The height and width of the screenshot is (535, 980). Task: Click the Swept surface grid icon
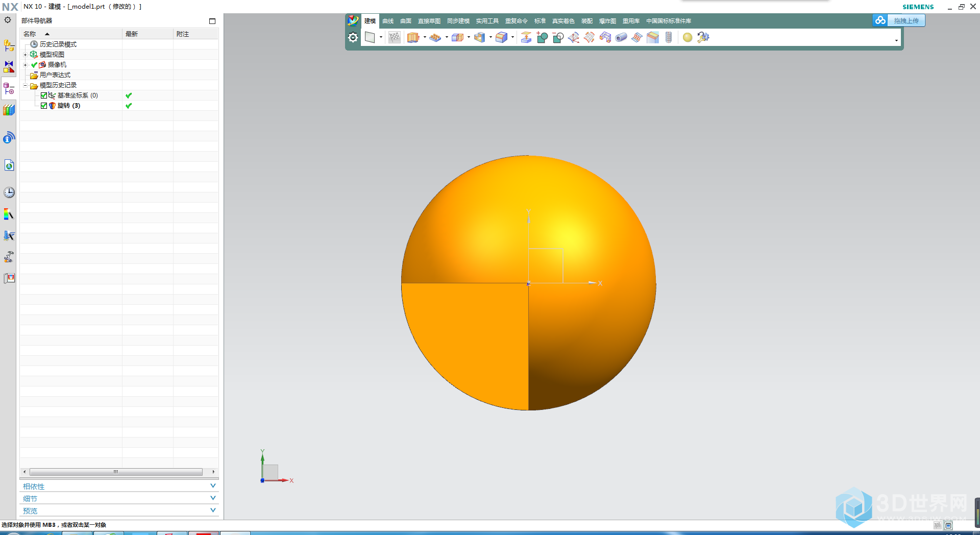tap(590, 37)
